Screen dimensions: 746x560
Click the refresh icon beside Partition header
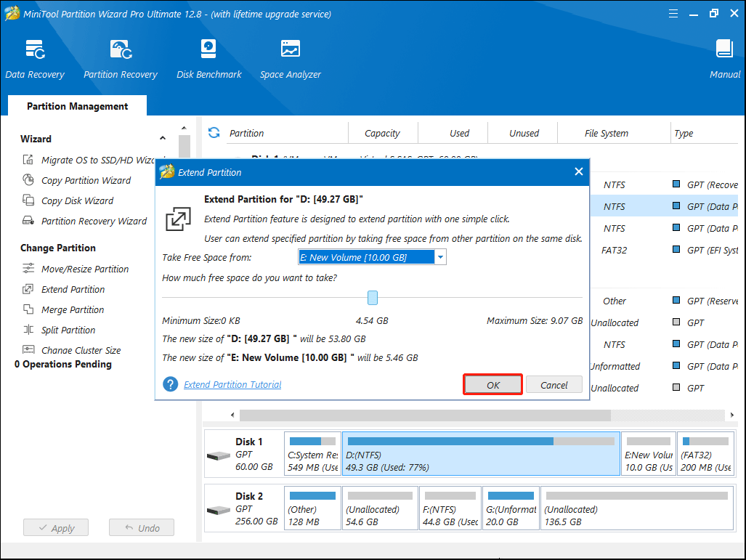[214, 133]
